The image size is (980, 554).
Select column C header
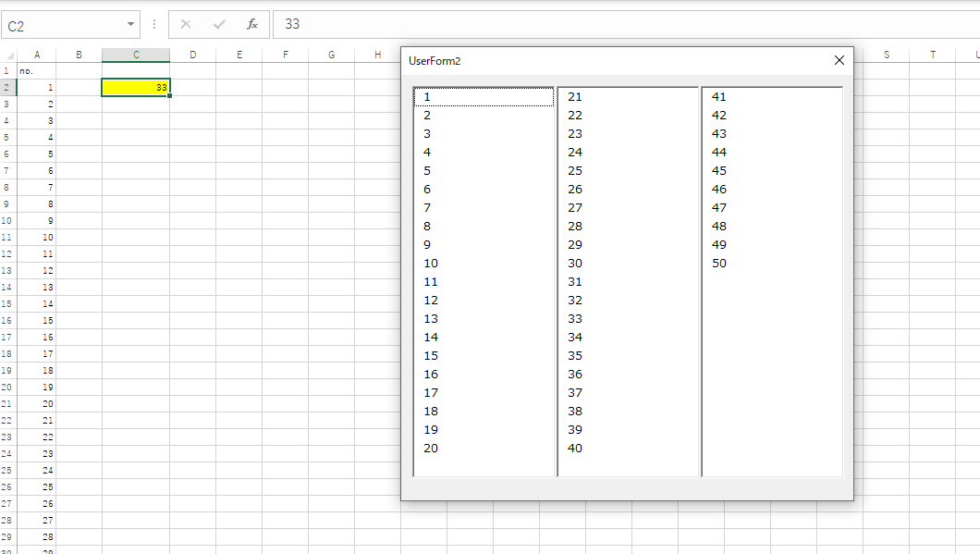(136, 55)
